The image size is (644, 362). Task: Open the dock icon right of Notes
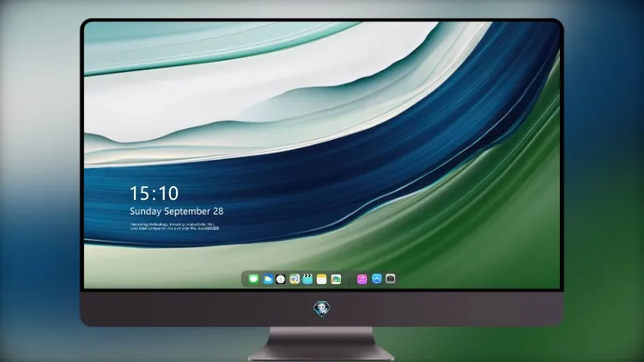click(336, 279)
